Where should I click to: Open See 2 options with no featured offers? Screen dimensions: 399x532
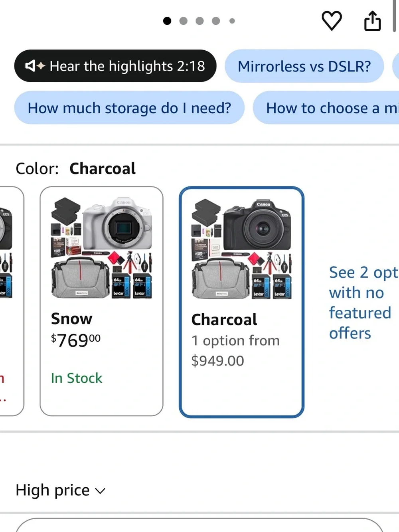pos(363,303)
